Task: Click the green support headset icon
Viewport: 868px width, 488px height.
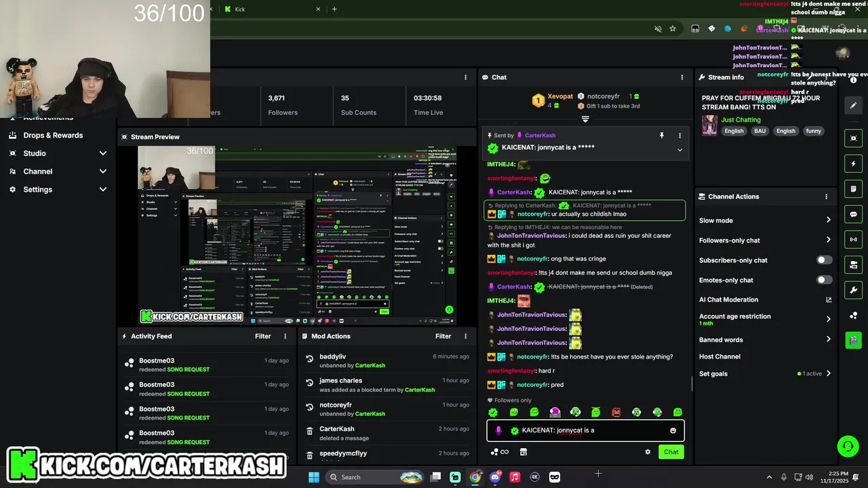Action: click(848, 446)
